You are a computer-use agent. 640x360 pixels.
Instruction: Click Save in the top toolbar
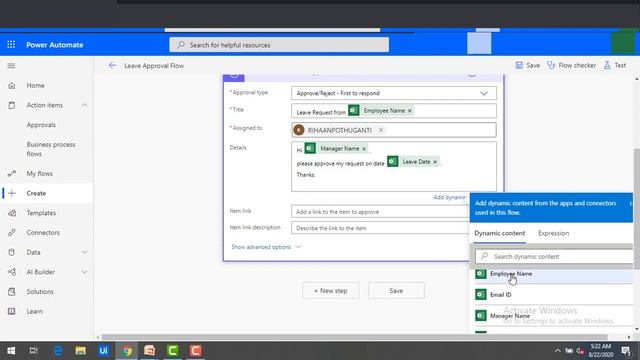point(527,65)
